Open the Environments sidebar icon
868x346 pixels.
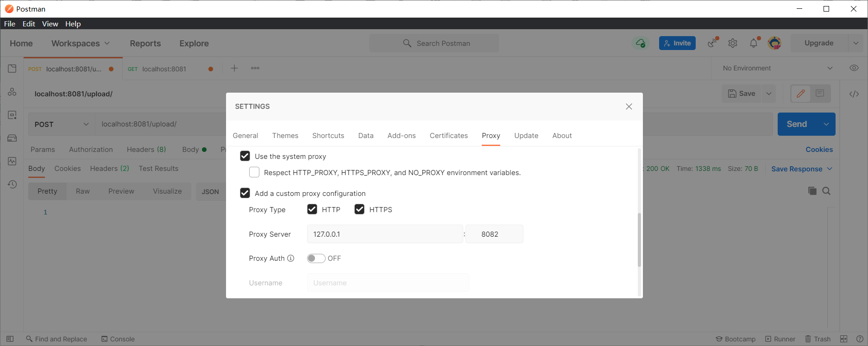[12, 115]
